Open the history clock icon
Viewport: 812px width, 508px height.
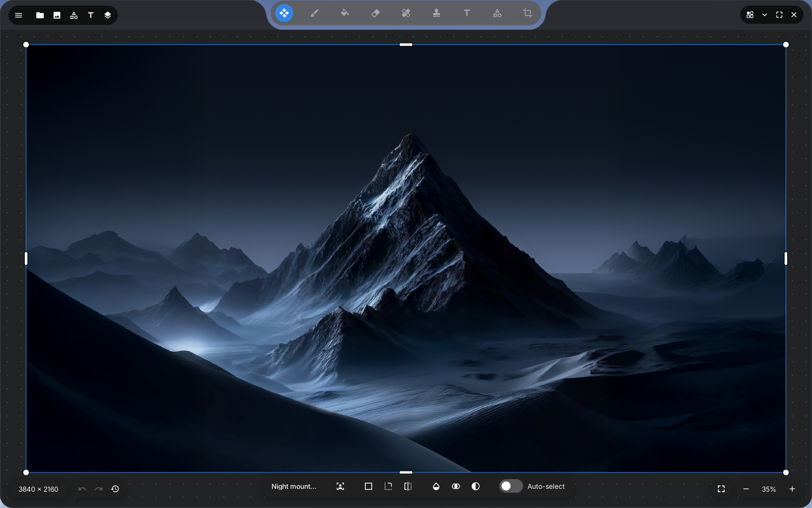pyautogui.click(x=115, y=489)
